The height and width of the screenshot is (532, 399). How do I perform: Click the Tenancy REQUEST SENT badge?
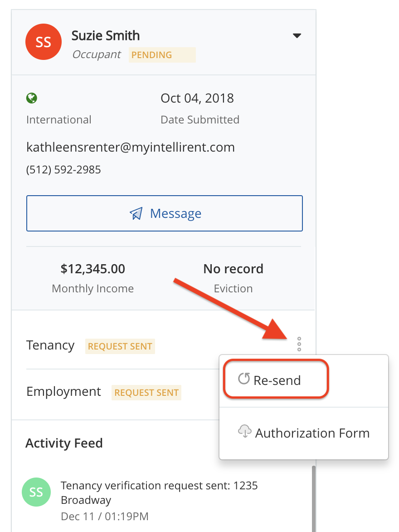120,346
